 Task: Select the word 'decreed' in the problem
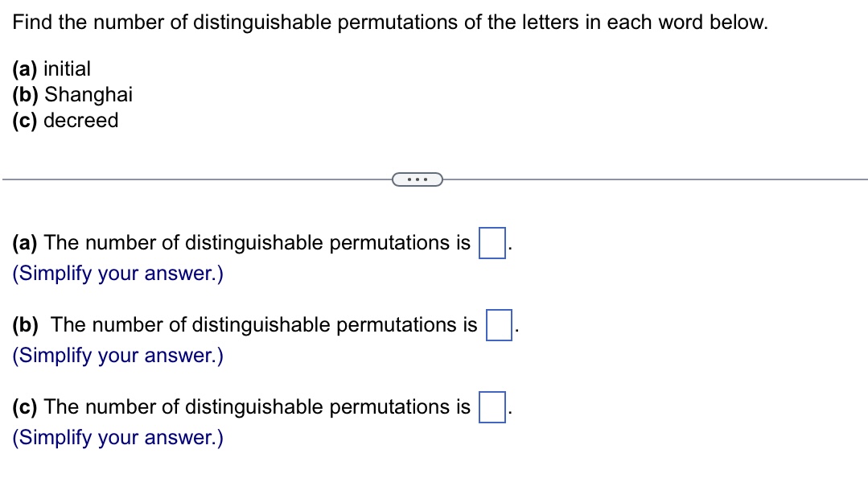tap(81, 120)
